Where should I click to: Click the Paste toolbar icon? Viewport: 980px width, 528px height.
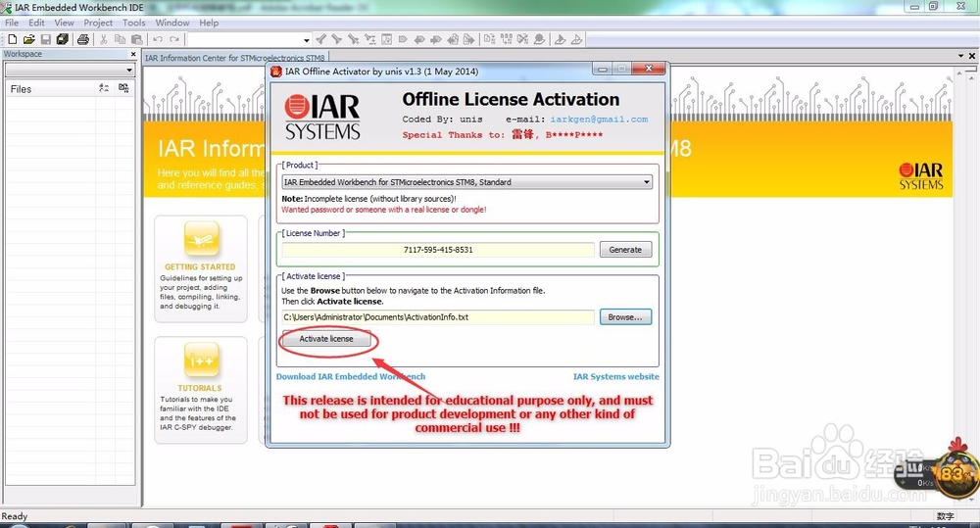(137, 39)
